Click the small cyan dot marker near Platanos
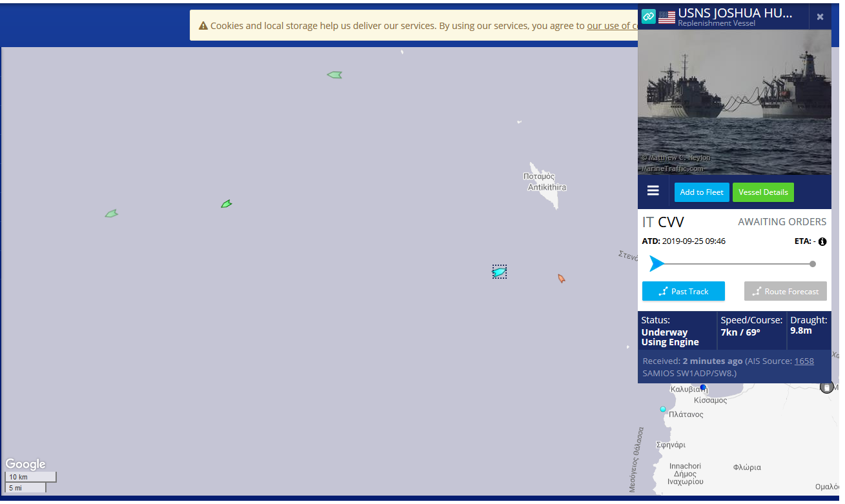Viewport: 845px width, 504px height. pyautogui.click(x=662, y=409)
